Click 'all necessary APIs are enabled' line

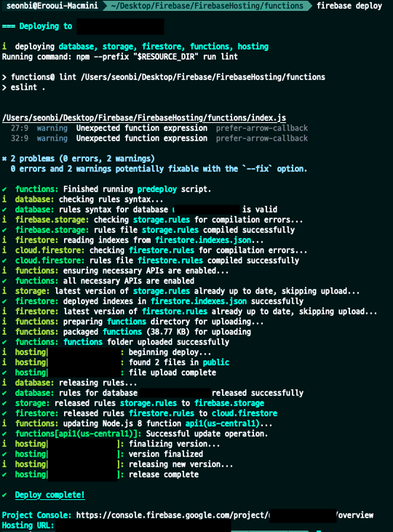98,281
